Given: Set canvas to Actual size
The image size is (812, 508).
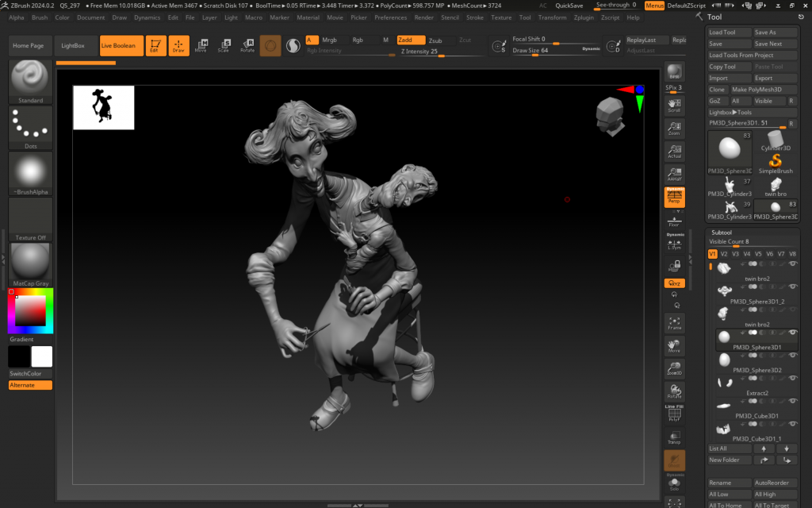Looking at the screenshot, I should tap(674, 151).
